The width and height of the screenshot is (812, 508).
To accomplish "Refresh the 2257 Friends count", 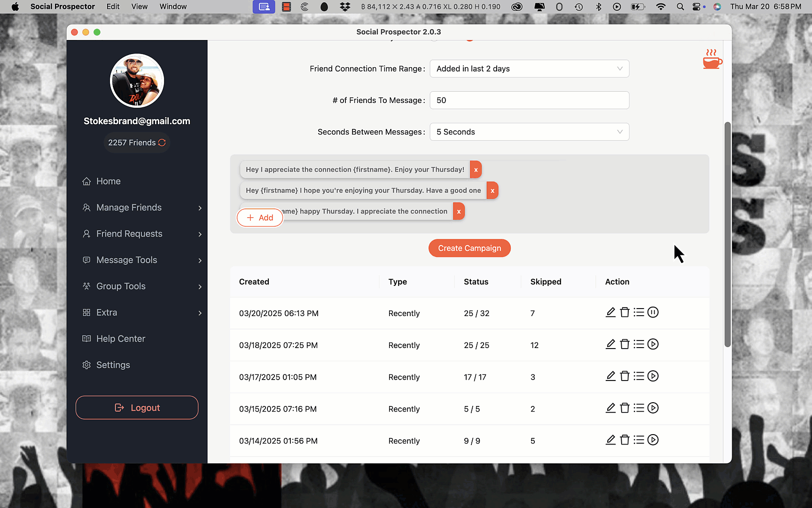I will [162, 143].
